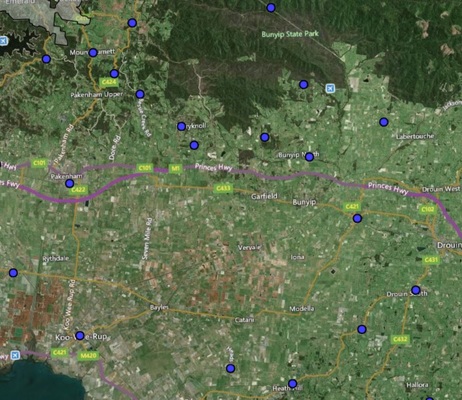Viewport: 462px width, 400px height.
Task: Select the marker at Drouin South
Action: pos(416,290)
